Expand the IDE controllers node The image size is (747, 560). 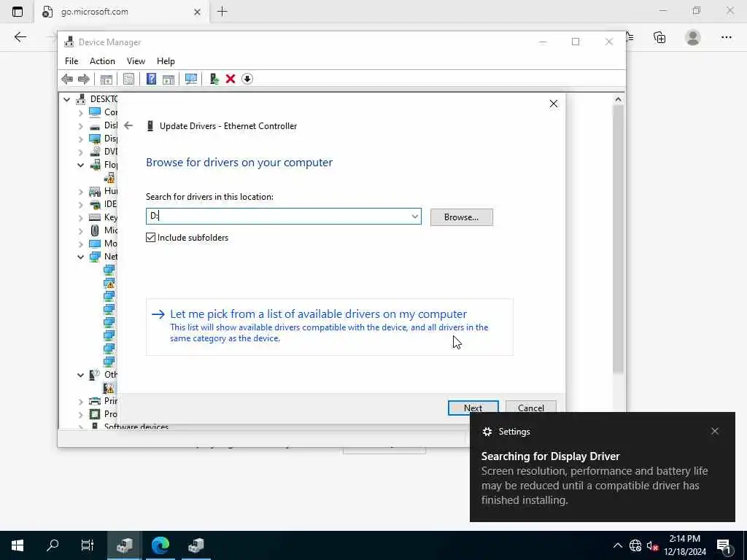tap(80, 204)
